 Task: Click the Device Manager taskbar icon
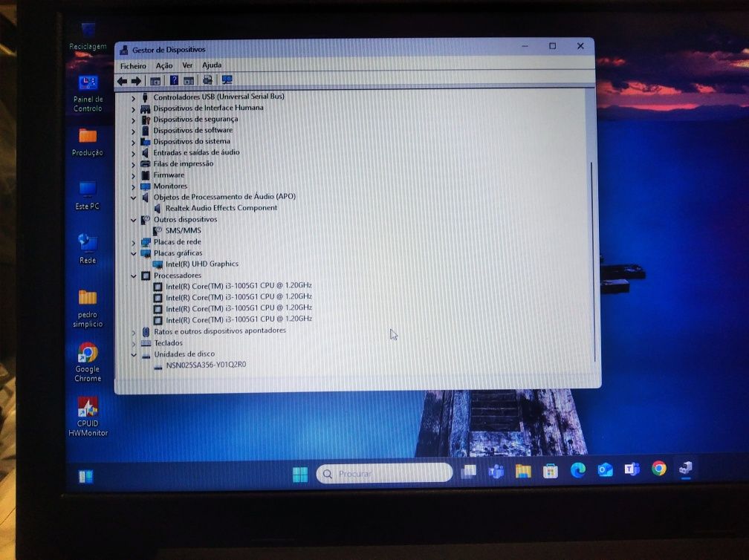[x=687, y=468]
